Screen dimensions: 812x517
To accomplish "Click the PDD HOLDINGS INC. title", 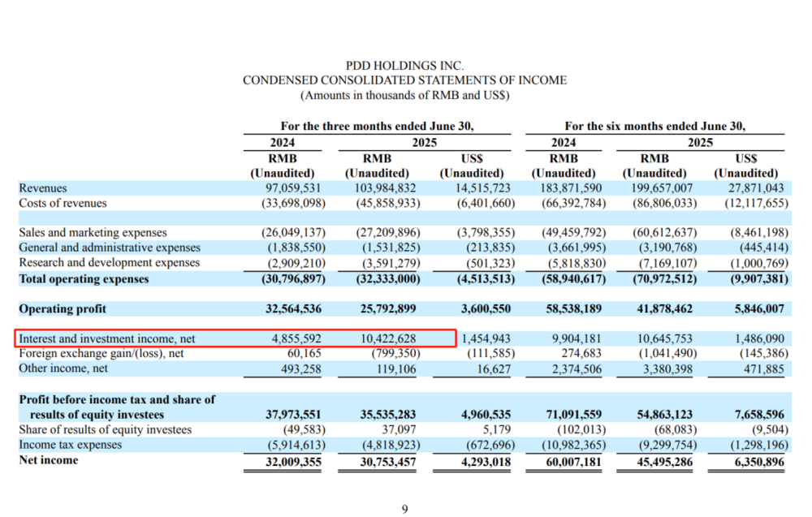I will tap(404, 66).
